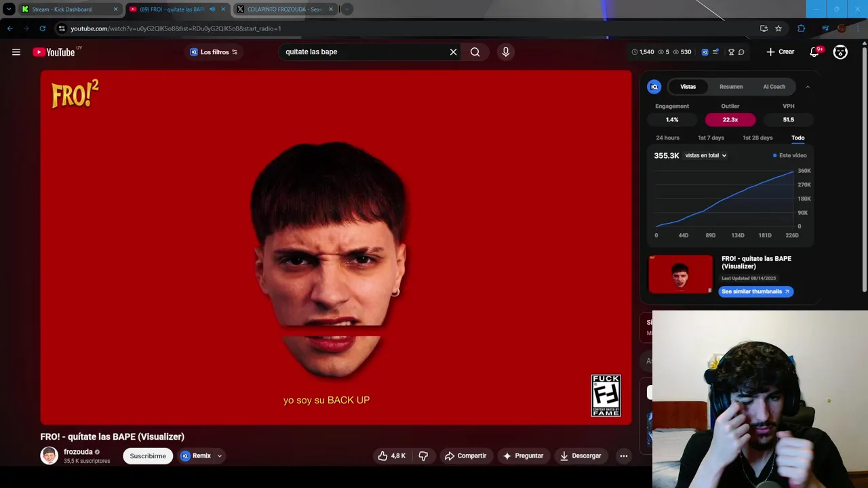Image resolution: width=868 pixels, height=488 pixels.
Task: Select the 1st 7 days range
Action: click(x=711, y=138)
